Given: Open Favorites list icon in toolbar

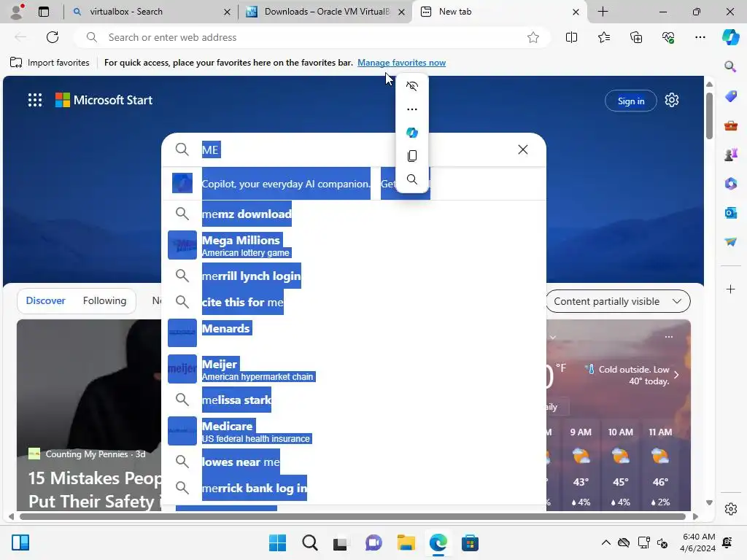Looking at the screenshot, I should pos(603,37).
